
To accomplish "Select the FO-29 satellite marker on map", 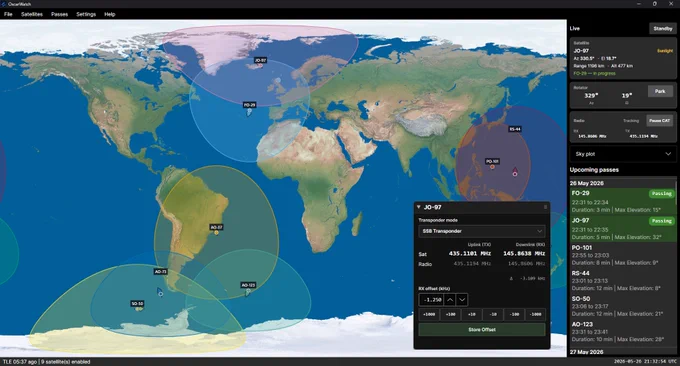I will coord(249,112).
